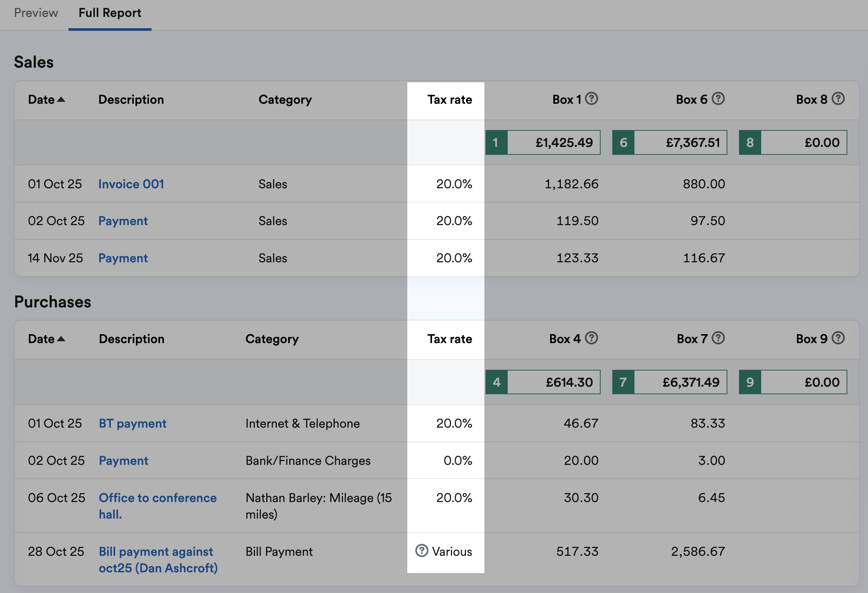
Task: Click the Sales Tax rate column header
Action: click(449, 99)
